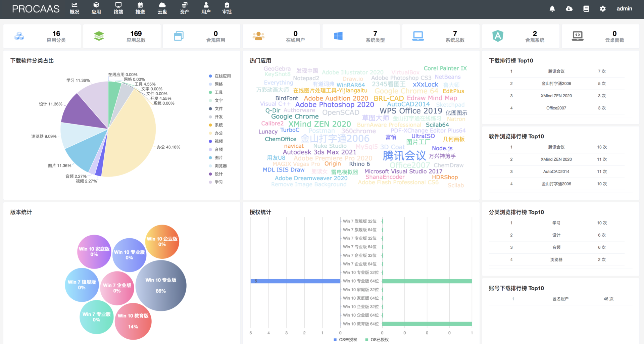
Task: Click 匿名账户 row in 账号下载排行榜
Action: (560, 299)
